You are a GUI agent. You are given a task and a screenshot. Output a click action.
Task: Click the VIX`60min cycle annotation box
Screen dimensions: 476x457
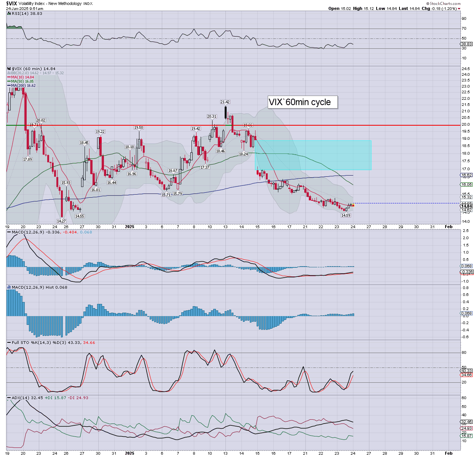pos(302,102)
